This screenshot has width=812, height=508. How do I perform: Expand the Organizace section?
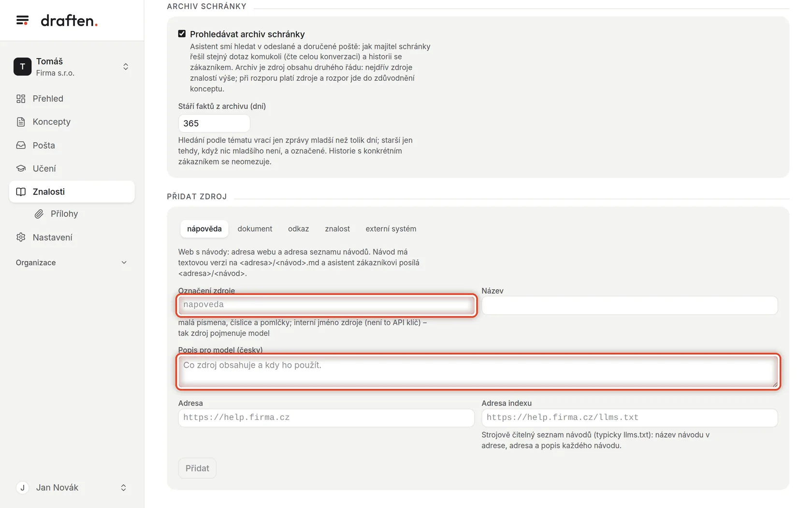tap(72, 262)
